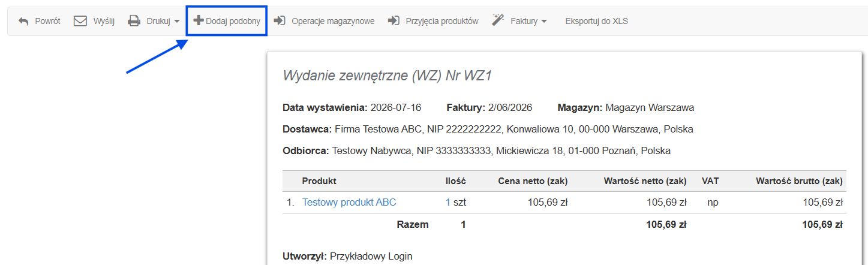Send the document with the Wyślij label
868x265 pixels.
(104, 21)
